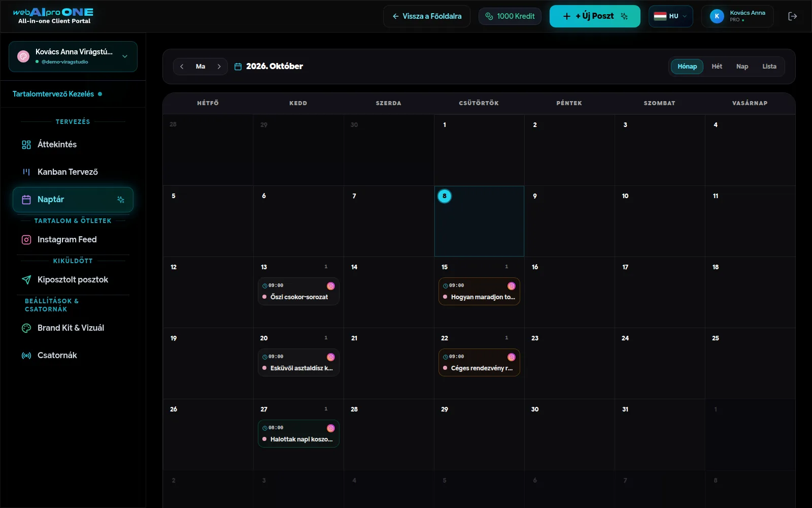This screenshot has width=812, height=508.
Task: Click the logout icon in top bar
Action: [x=792, y=16]
